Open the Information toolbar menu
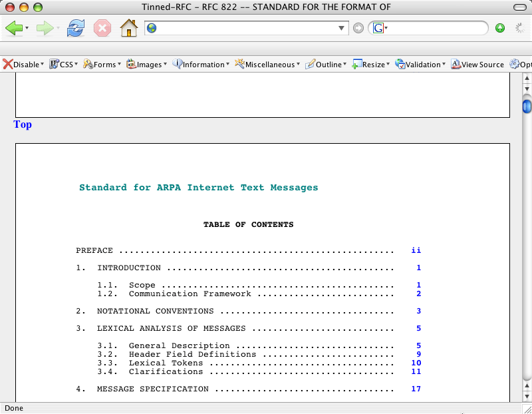The width and height of the screenshot is (532, 414). (x=201, y=64)
